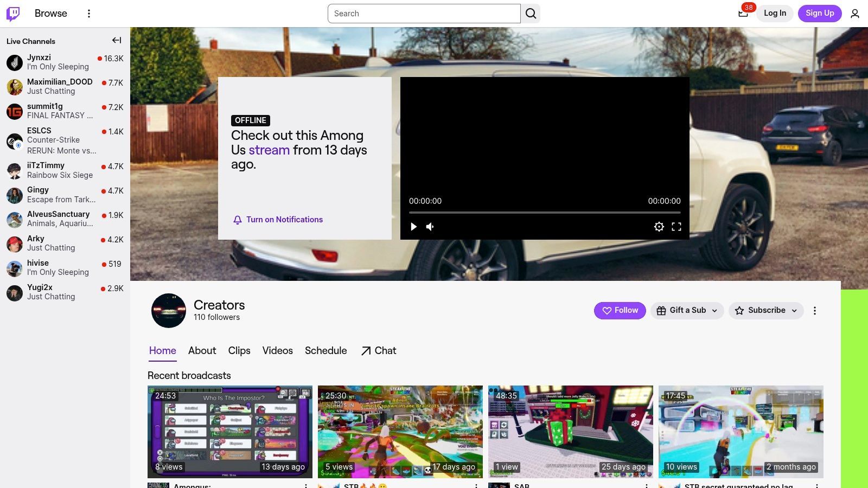Open iiTzTimmy channel avatar
This screenshot has height=488, width=868.
15,170
